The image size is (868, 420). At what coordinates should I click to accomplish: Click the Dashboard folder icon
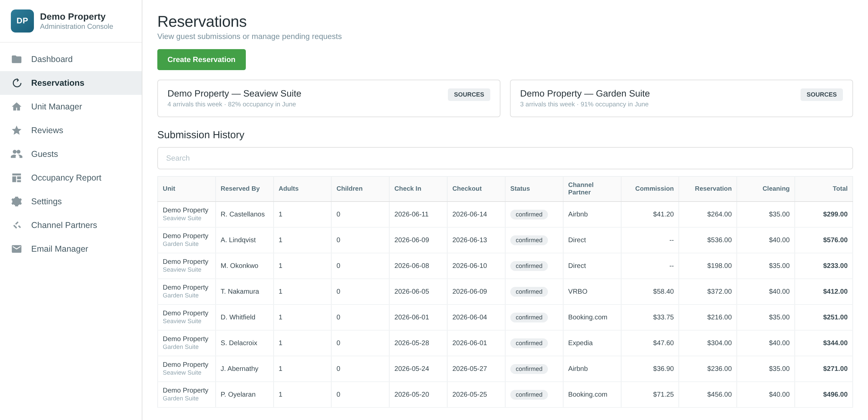(17, 59)
